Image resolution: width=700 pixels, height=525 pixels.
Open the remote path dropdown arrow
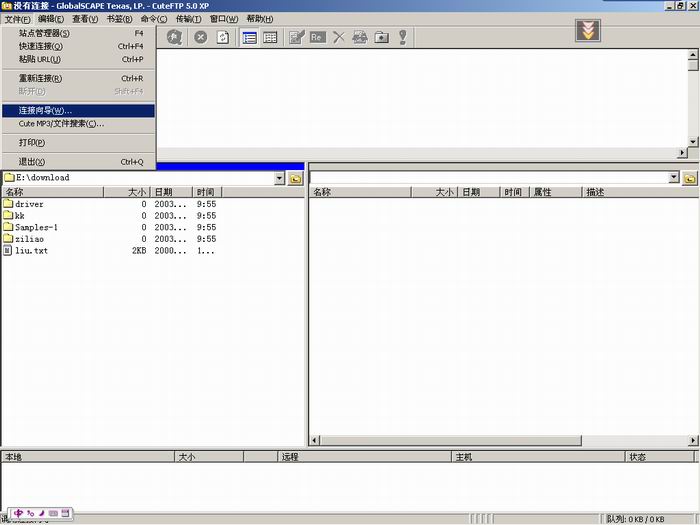674,177
